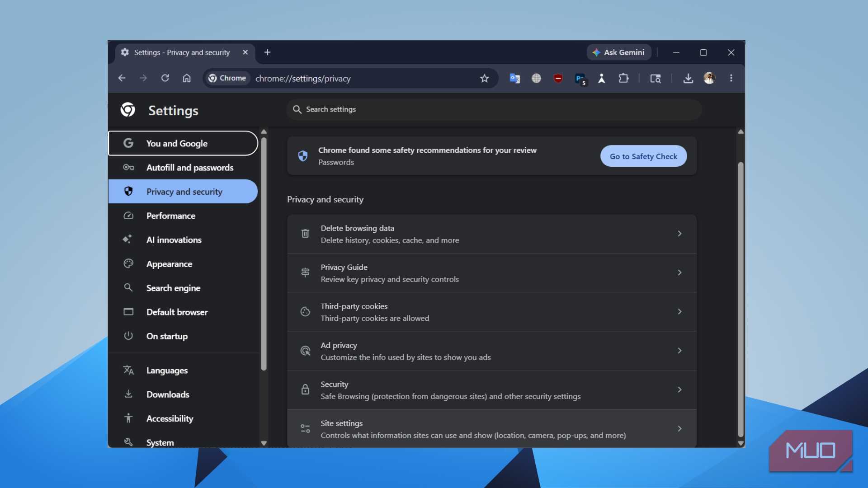Open Downloads settings in sidebar
Image resolution: width=868 pixels, height=488 pixels.
[183, 394]
